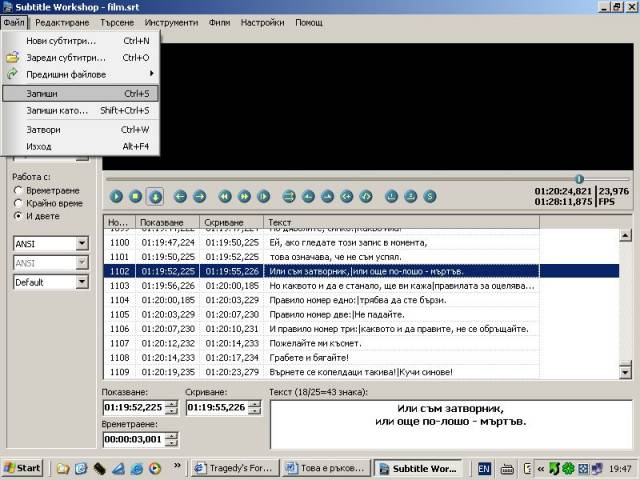
Task: Click the rewind double-left icon
Action: 225,197
